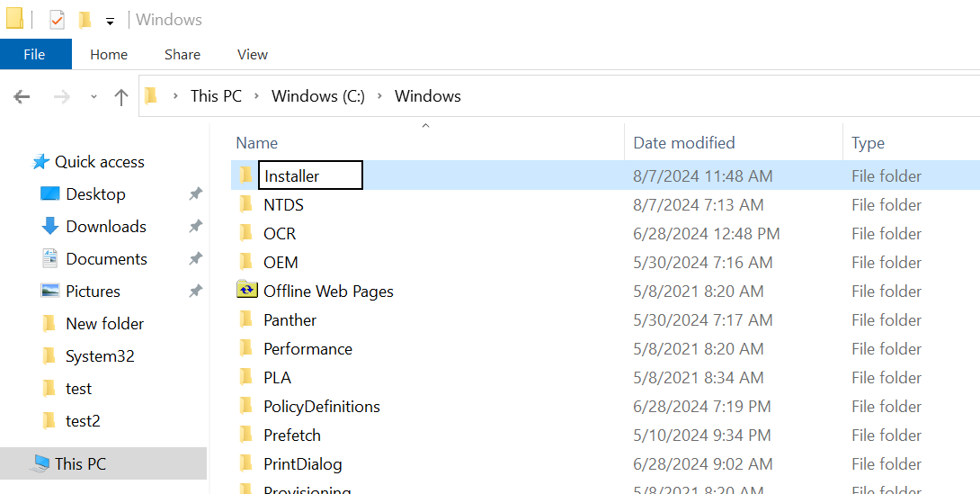
Task: Click the Documents icon in sidebar
Action: [x=50, y=259]
